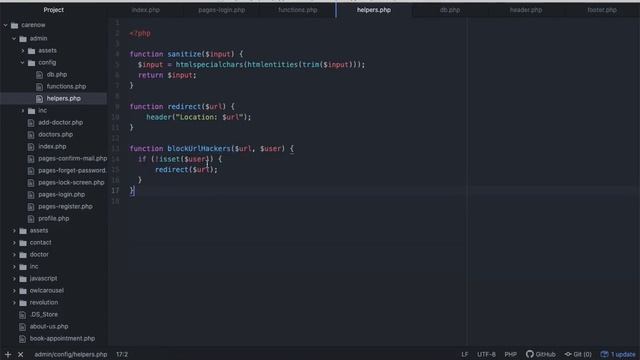Open pages-forget-password file
Image resolution: width=640 pixels, height=360 pixels.
(x=72, y=171)
